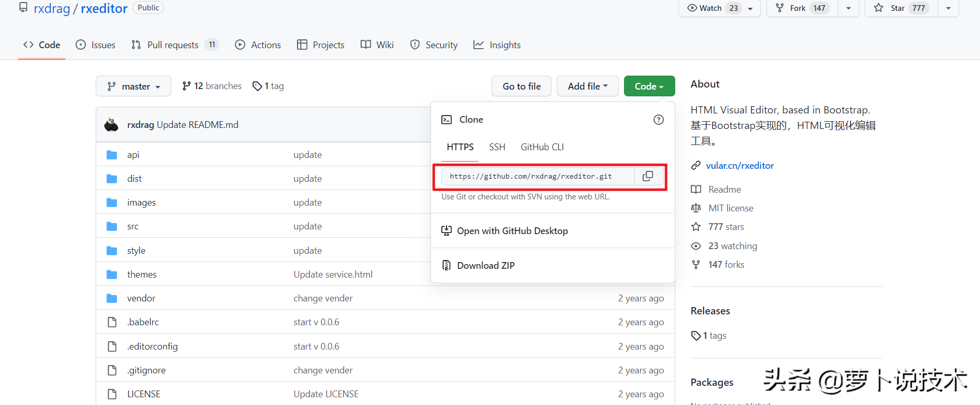The image size is (980, 405).
Task: Open the master branch dropdown
Action: [x=133, y=86]
